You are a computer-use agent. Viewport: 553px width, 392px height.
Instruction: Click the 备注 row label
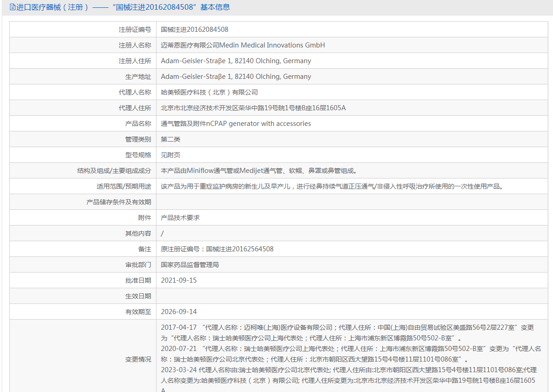144,249
